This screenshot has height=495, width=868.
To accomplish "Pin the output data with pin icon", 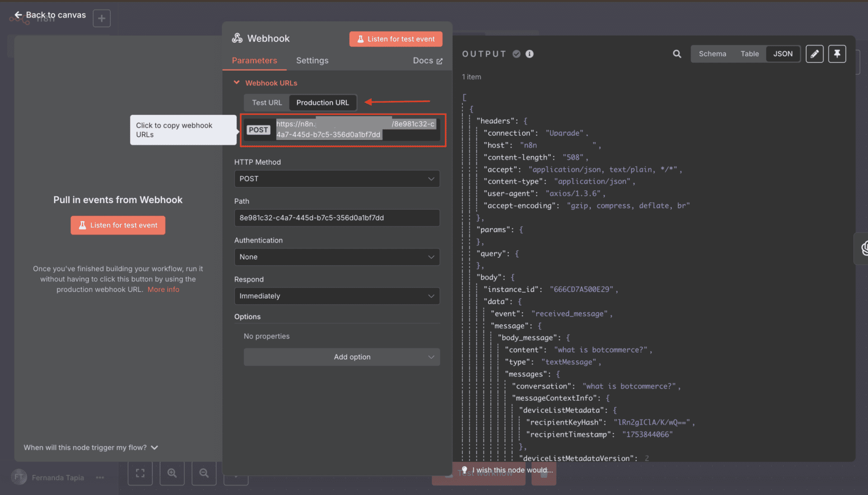I will pos(837,54).
